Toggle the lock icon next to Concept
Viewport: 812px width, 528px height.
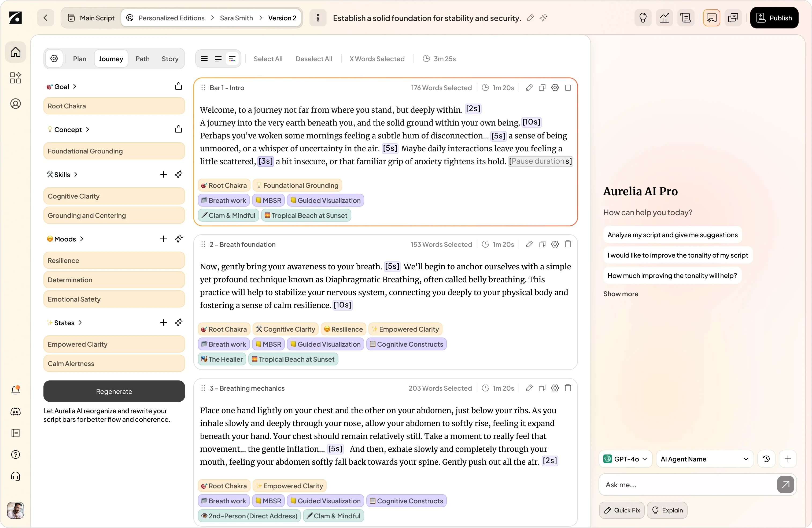(178, 129)
